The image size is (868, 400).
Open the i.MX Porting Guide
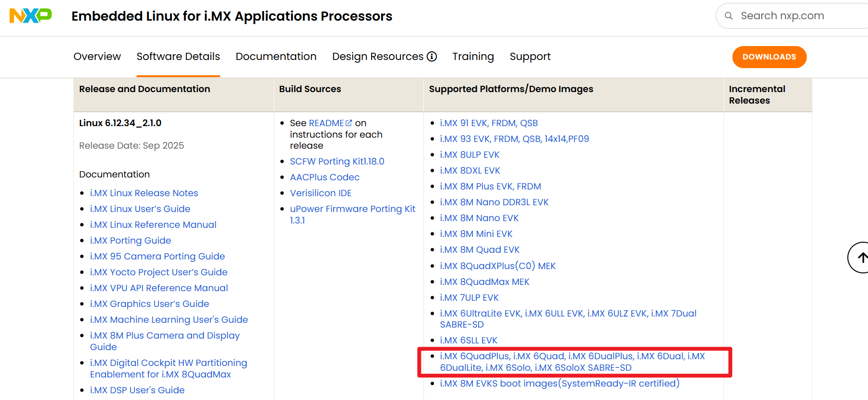point(131,240)
